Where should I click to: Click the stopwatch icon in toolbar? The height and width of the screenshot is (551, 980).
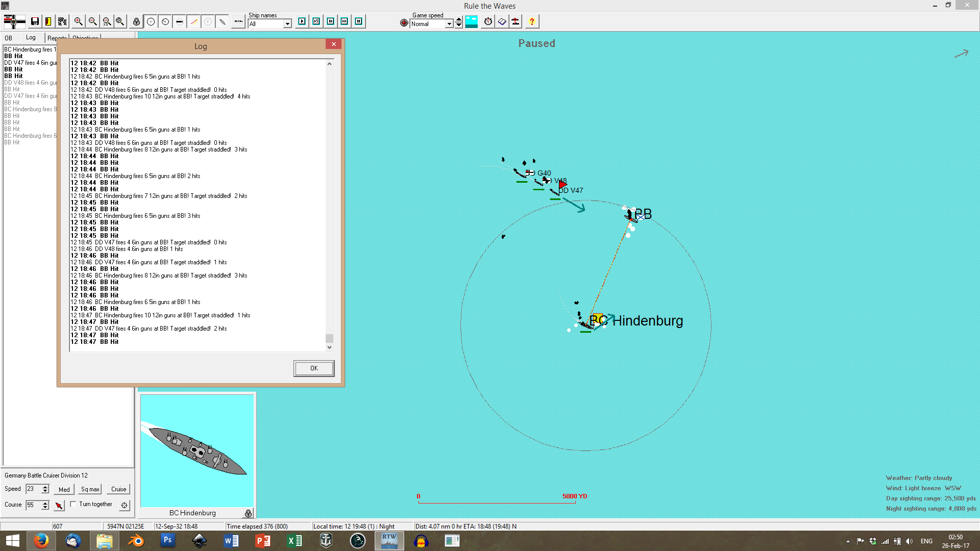(x=488, y=21)
